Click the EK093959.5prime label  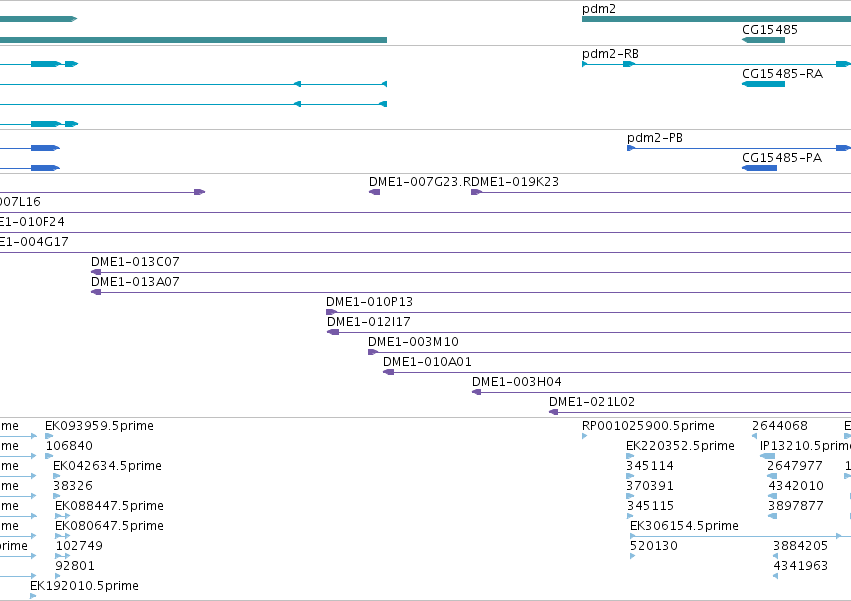pos(99,426)
